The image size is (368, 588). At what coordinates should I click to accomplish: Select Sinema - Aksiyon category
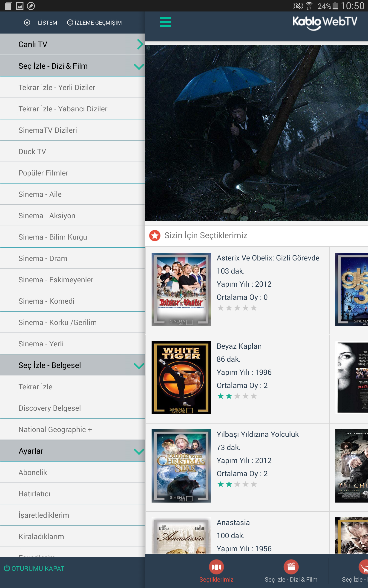pyautogui.click(x=72, y=216)
